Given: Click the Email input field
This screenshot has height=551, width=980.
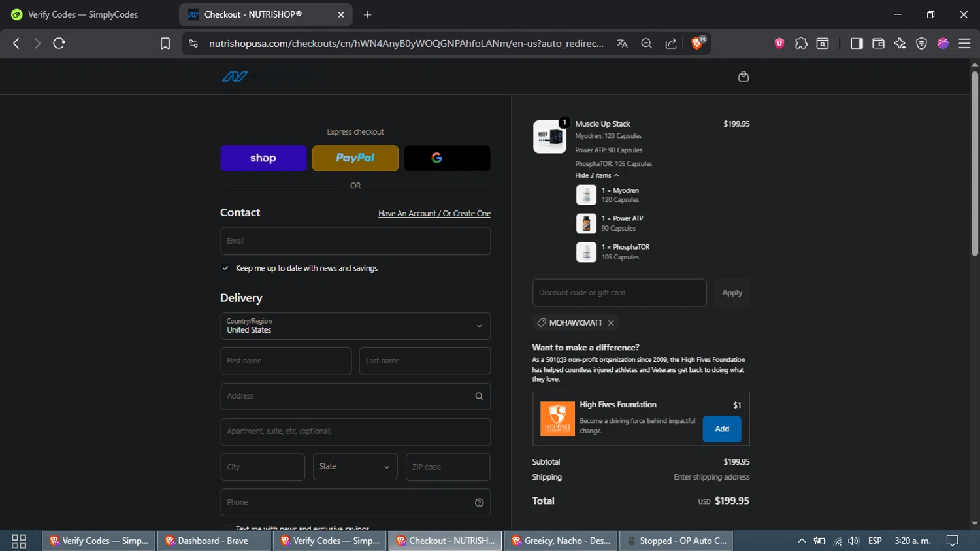Looking at the screenshot, I should (x=355, y=241).
